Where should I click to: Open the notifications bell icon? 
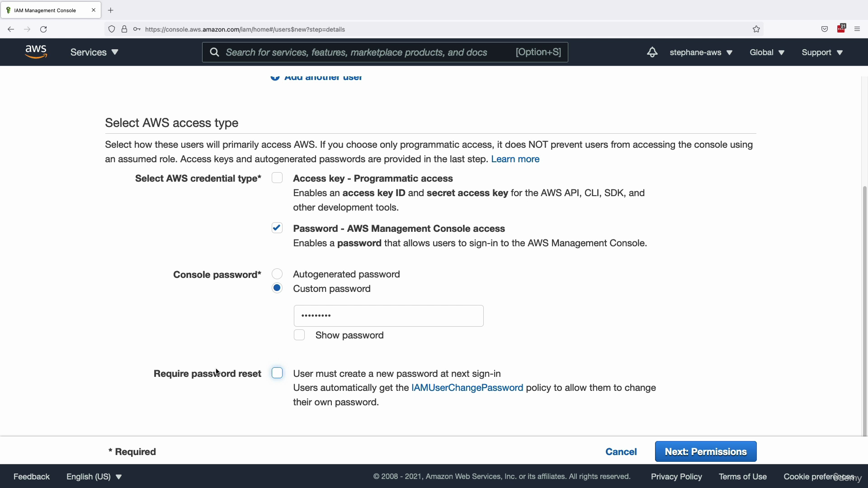[652, 52]
